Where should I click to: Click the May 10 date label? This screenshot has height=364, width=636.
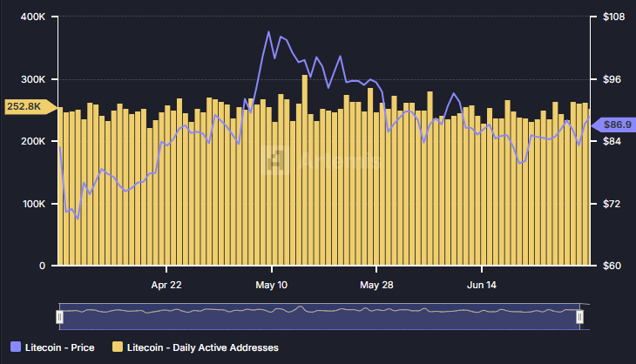271,285
